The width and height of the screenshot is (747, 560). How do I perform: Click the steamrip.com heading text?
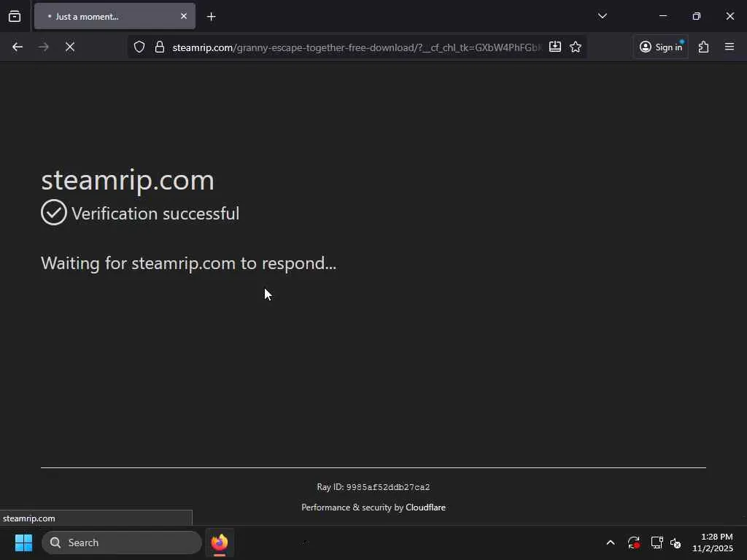pos(128,180)
